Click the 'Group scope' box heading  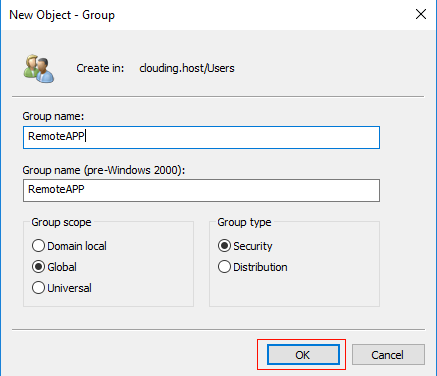61,222
